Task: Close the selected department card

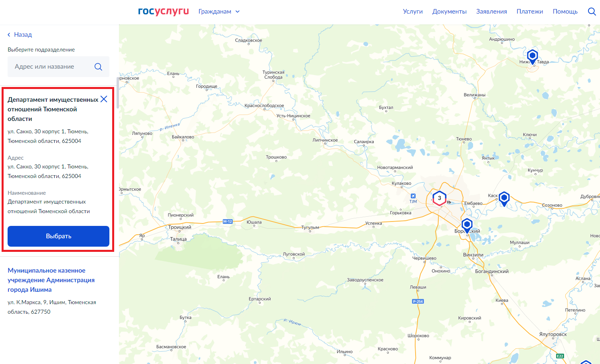Action: 104,99
